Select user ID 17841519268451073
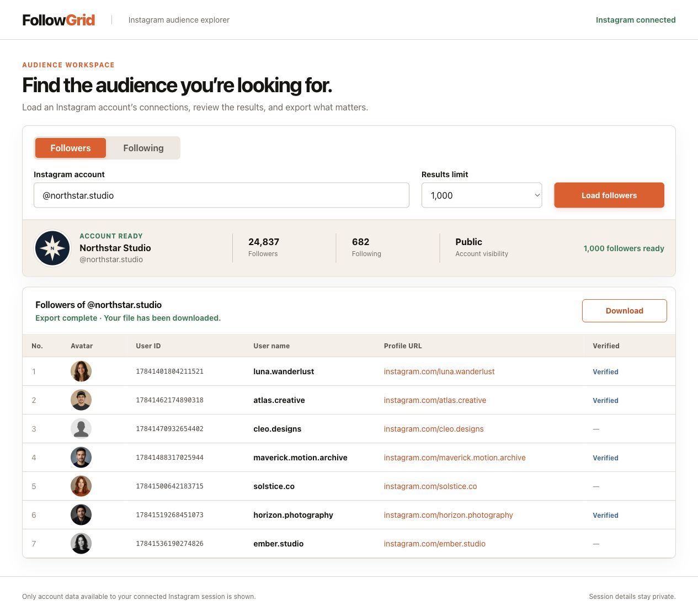This screenshot has height=616, width=698. pos(169,515)
